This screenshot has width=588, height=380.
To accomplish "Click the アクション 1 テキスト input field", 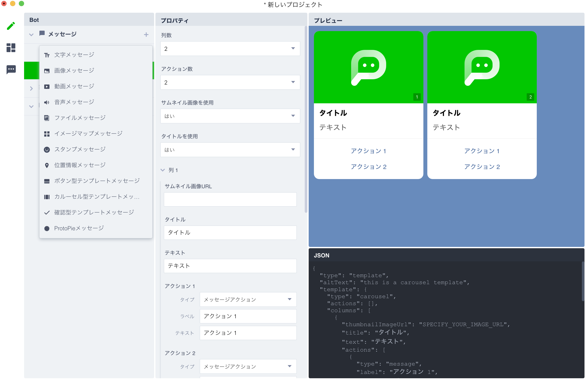I will (x=248, y=333).
